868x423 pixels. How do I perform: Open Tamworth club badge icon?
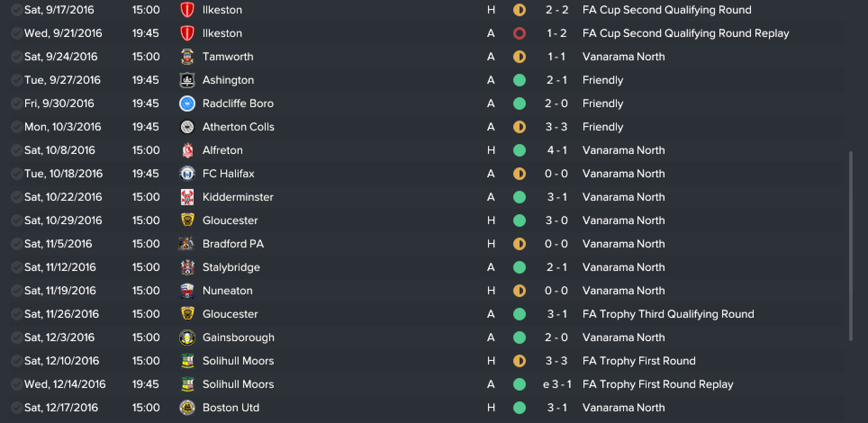tap(187, 57)
